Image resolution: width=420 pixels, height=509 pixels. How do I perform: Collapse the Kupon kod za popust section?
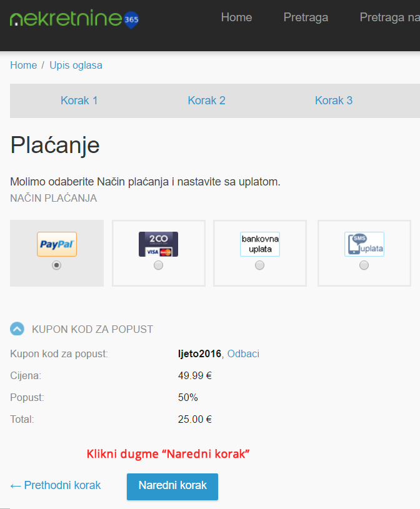pos(17,329)
